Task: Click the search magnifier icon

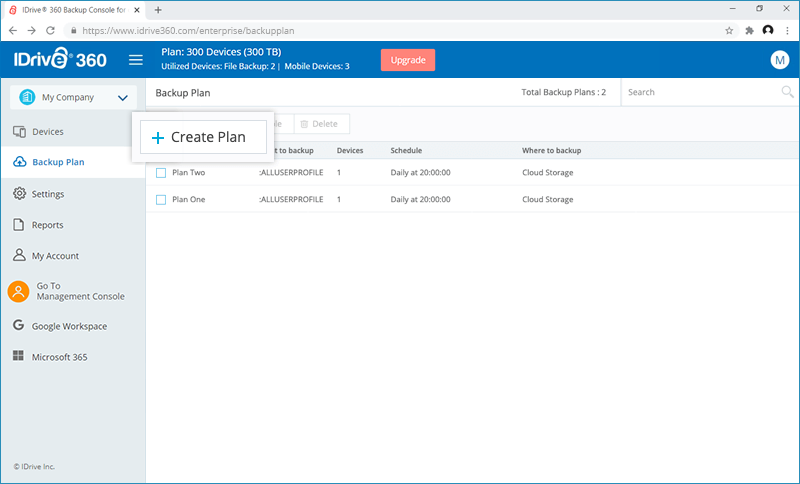Action: 787,92
